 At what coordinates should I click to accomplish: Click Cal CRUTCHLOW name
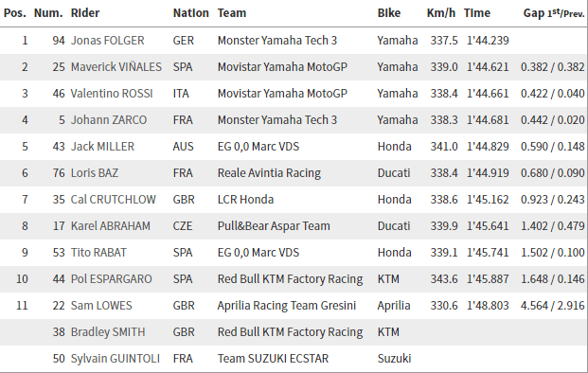(114, 200)
